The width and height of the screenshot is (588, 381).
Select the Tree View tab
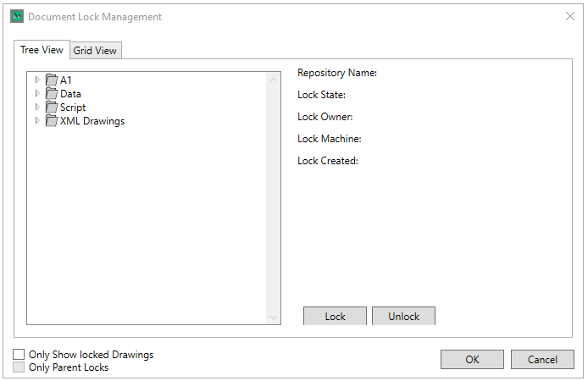pos(42,50)
